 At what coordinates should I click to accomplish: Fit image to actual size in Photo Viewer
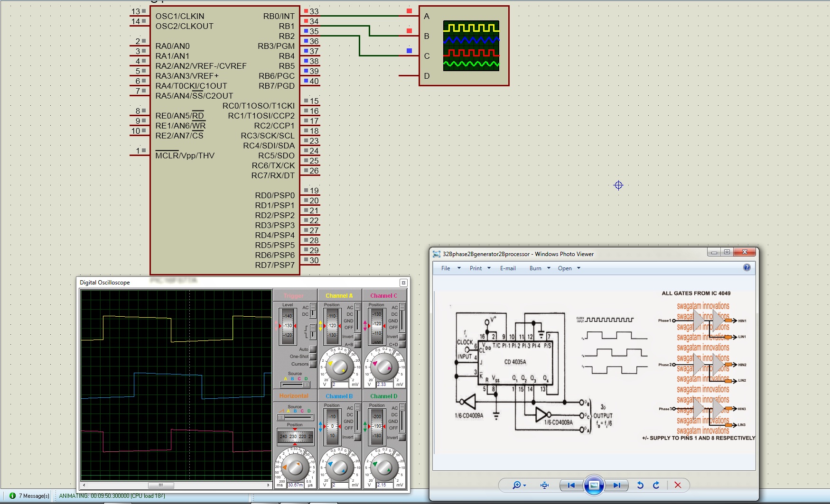click(x=544, y=485)
